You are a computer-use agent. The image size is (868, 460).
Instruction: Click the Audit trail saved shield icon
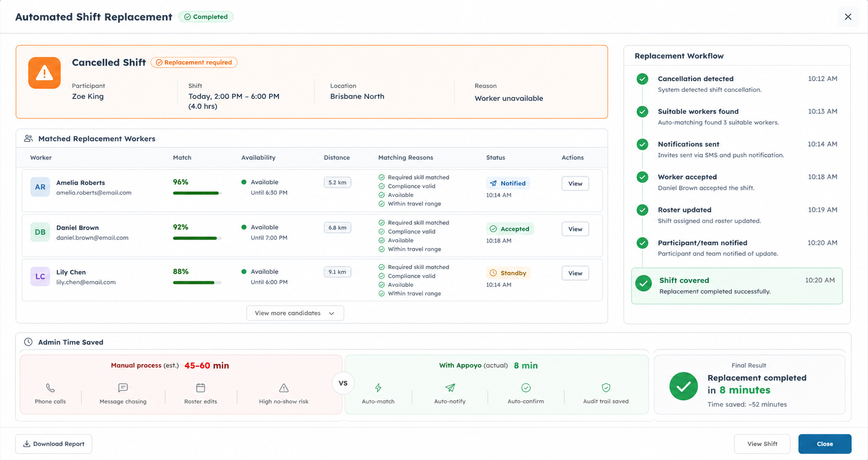tap(606, 388)
